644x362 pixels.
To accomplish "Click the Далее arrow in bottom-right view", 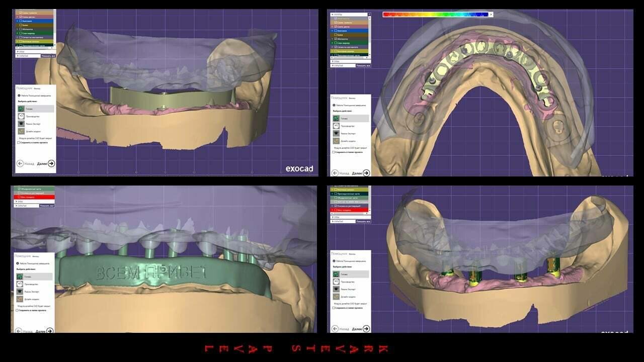I will (366, 329).
